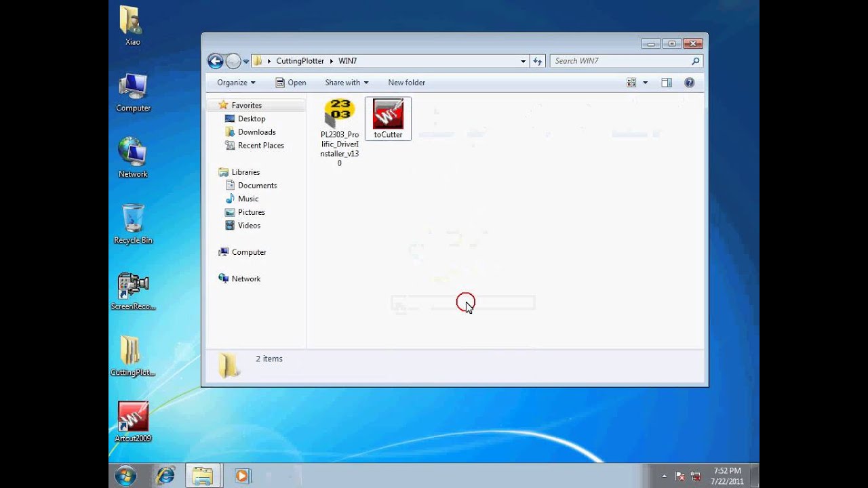Open the Music library
Image resolution: width=868 pixels, height=488 pixels.
click(x=248, y=199)
